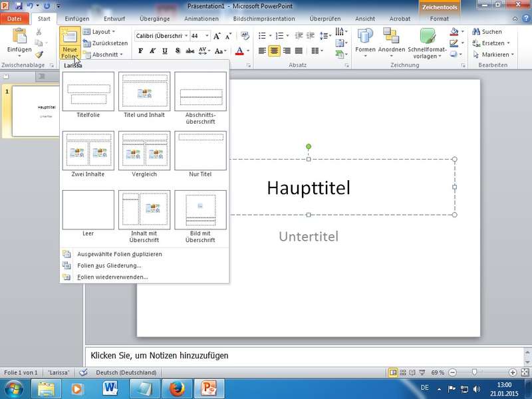The image size is (532, 399).
Task: Toggle italic text formatting
Action: [153, 51]
